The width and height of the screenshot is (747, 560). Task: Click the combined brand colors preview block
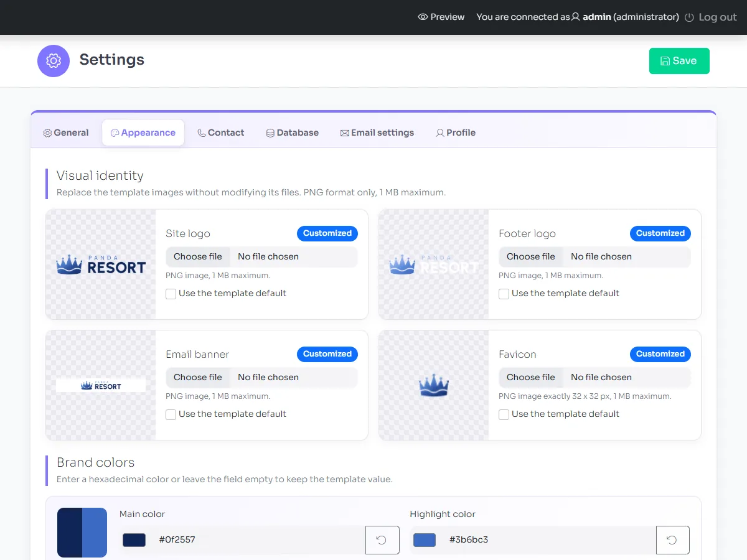[82, 533]
